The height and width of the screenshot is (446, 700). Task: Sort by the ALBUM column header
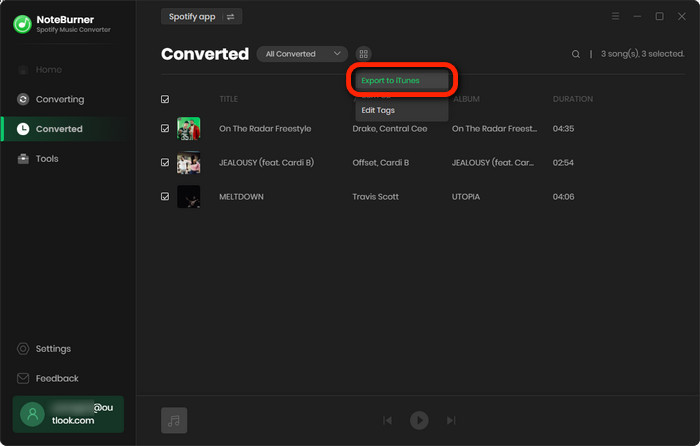(x=467, y=99)
